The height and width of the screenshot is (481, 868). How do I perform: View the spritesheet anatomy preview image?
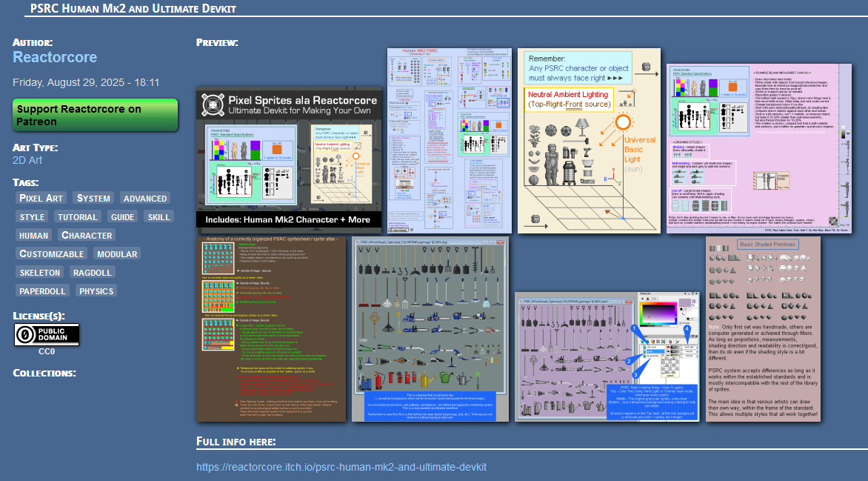pos(271,330)
